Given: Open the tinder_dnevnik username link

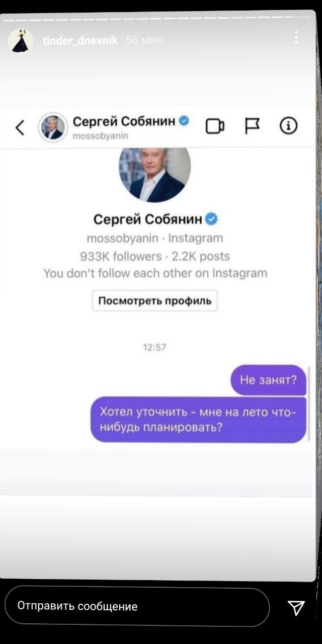Looking at the screenshot, I should (80, 40).
